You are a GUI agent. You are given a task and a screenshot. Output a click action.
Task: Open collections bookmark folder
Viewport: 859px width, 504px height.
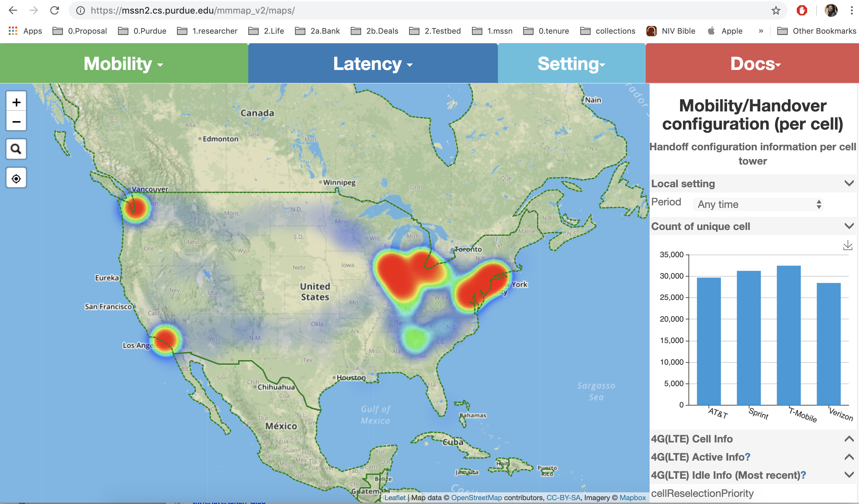[x=607, y=31]
